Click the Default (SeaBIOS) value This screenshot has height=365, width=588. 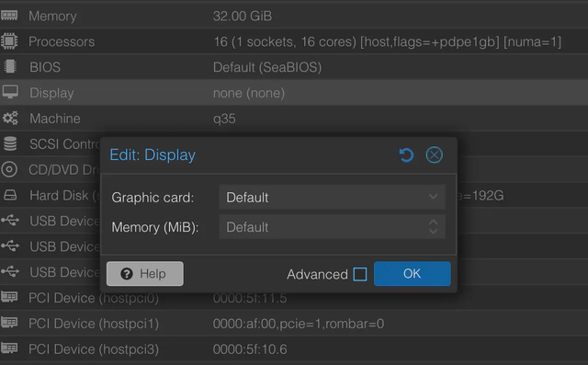click(x=267, y=67)
